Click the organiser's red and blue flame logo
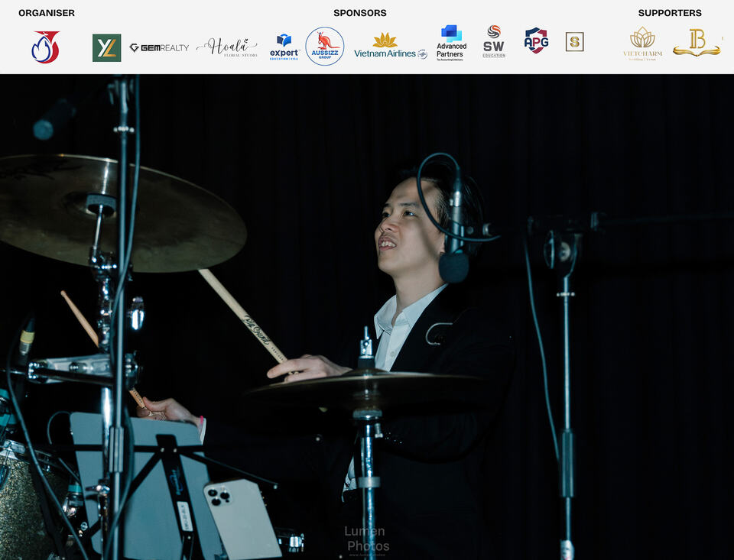 [x=45, y=47]
